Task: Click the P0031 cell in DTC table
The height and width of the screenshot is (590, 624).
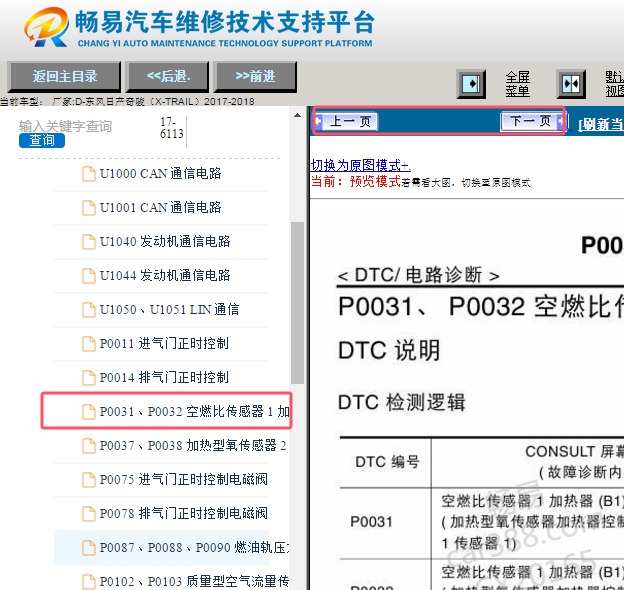Action: [371, 521]
